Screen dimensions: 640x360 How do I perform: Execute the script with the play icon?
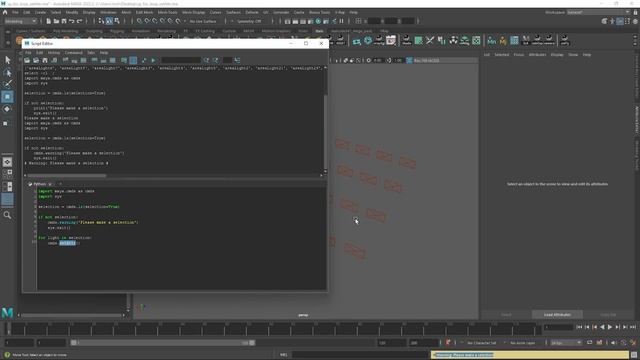click(153, 60)
